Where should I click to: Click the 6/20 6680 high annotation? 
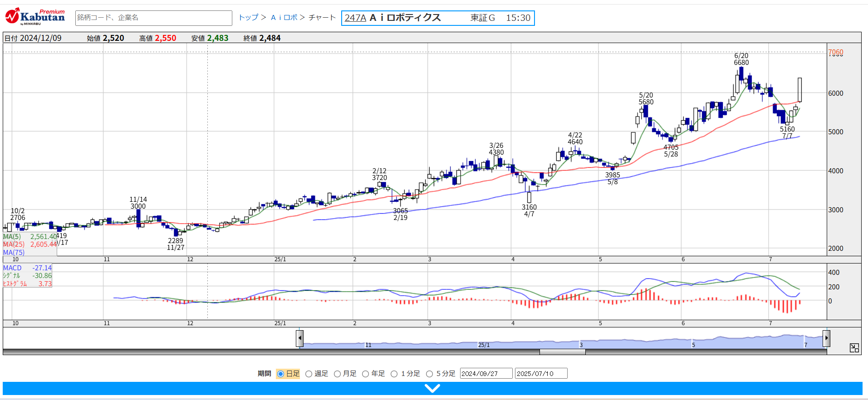(741, 59)
